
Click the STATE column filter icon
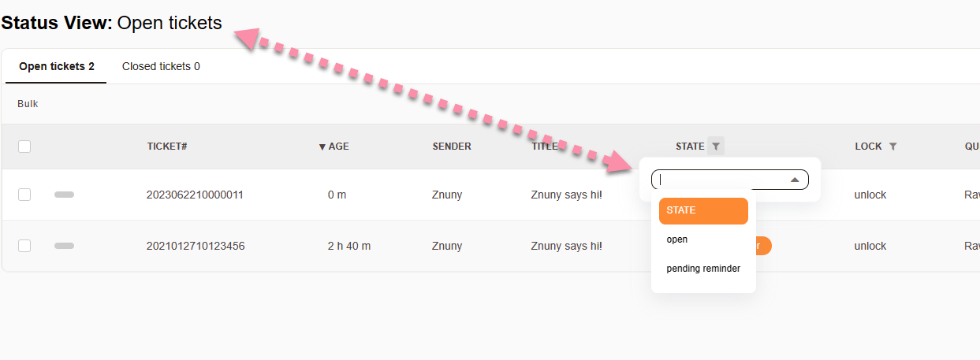point(715,146)
